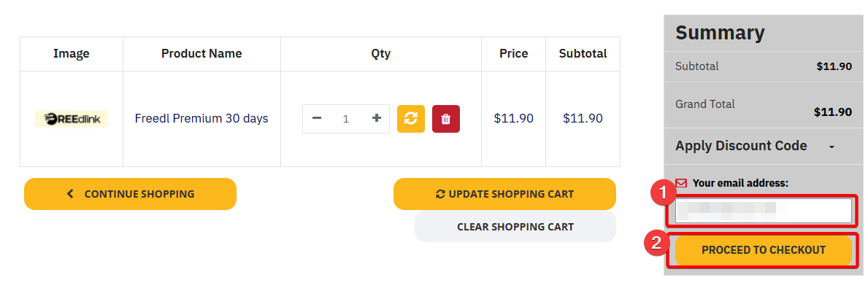The height and width of the screenshot is (299, 868).
Task: Click red annotation marker number 1
Action: click(662, 193)
